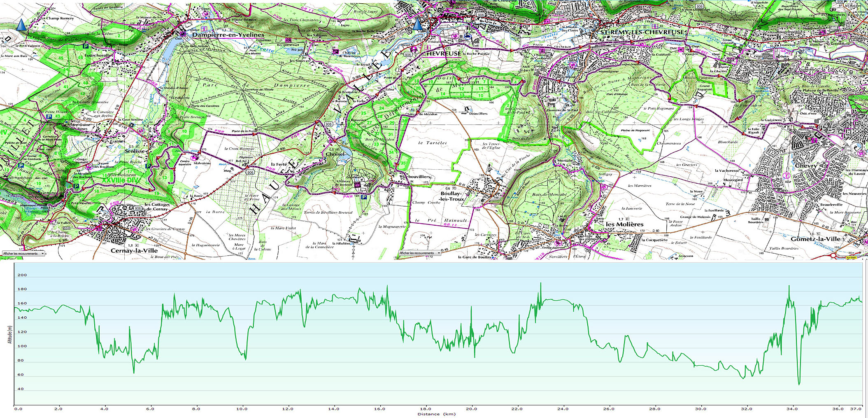This screenshot has height=418, width=868.
Task: Click parking icon below Château de Breteuil
Action: coord(364,197)
